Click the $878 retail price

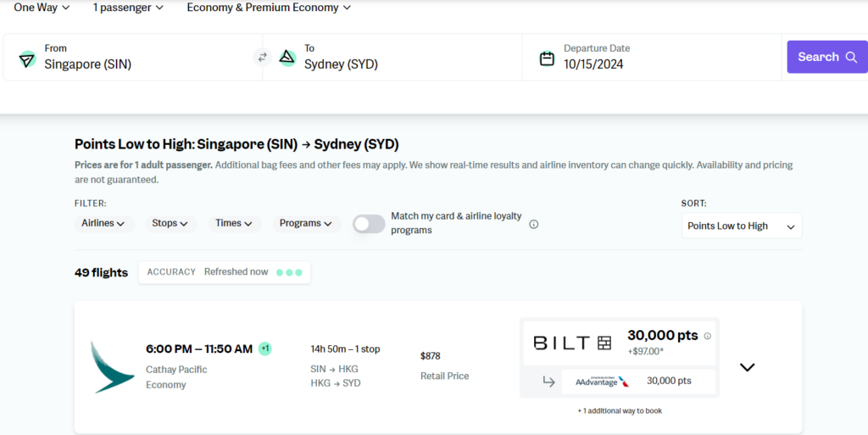point(431,356)
